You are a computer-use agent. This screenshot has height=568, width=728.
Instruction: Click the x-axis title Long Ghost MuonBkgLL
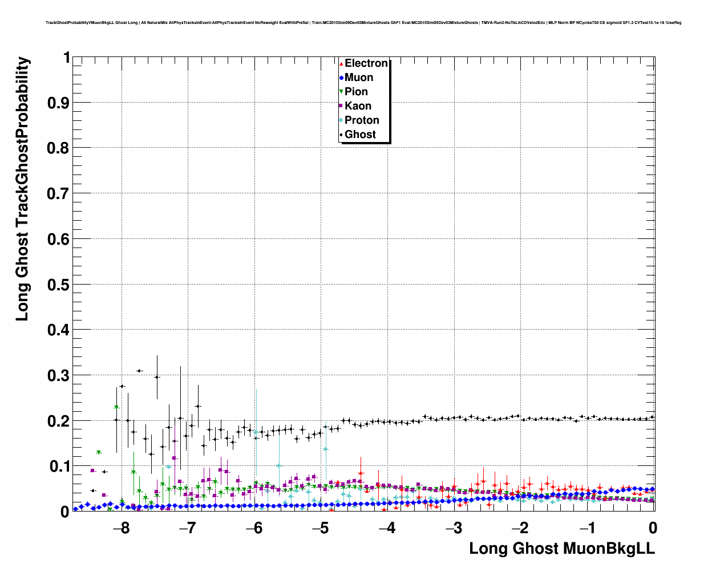coord(561,549)
